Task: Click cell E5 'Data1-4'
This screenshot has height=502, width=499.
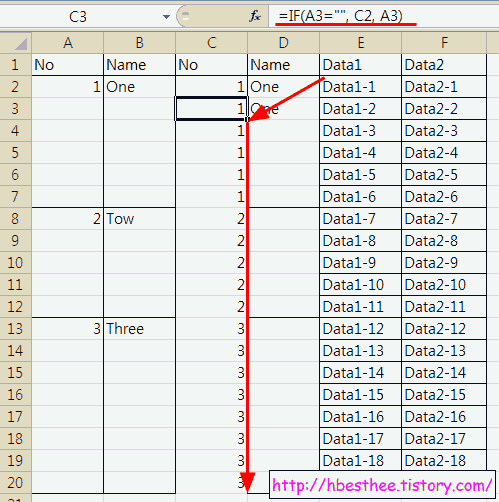Action: (361, 153)
